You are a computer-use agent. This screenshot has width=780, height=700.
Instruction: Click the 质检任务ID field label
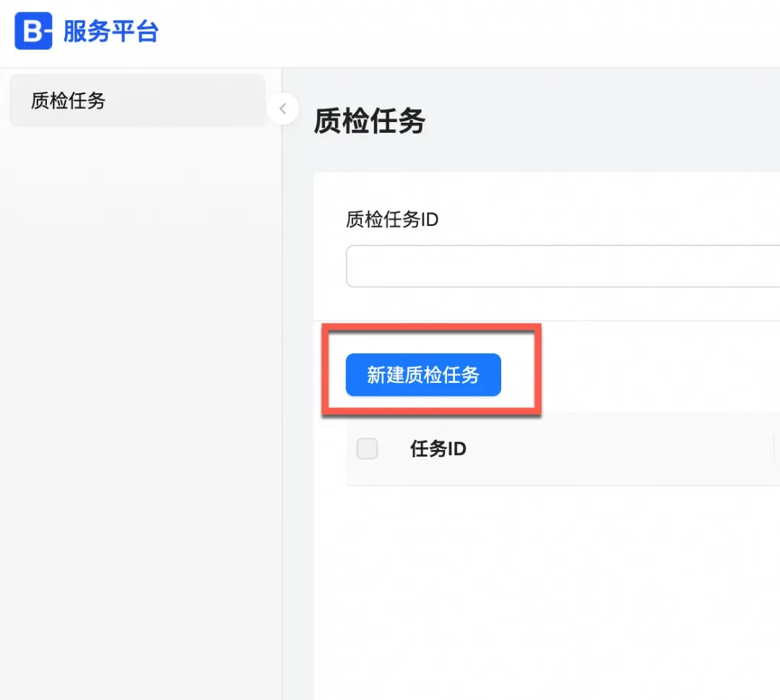click(x=392, y=220)
